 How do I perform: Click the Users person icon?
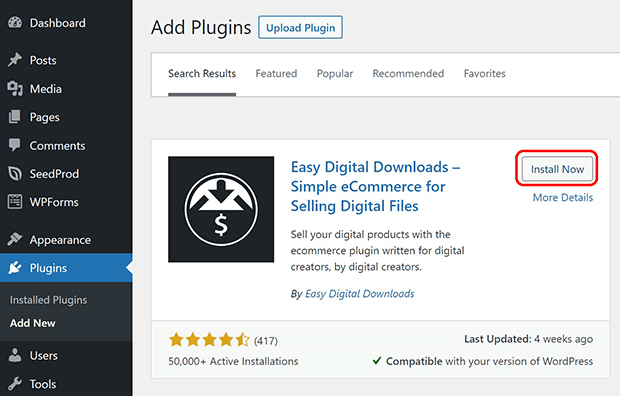click(15, 355)
